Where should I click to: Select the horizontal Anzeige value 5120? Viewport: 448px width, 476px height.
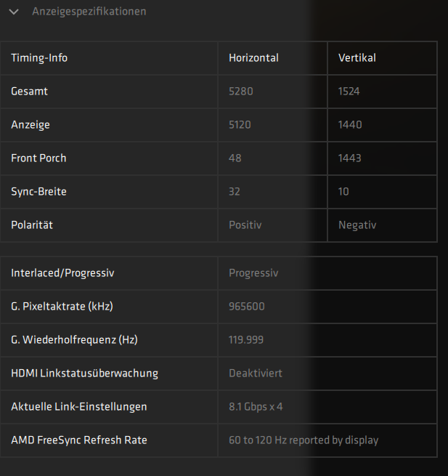click(240, 125)
